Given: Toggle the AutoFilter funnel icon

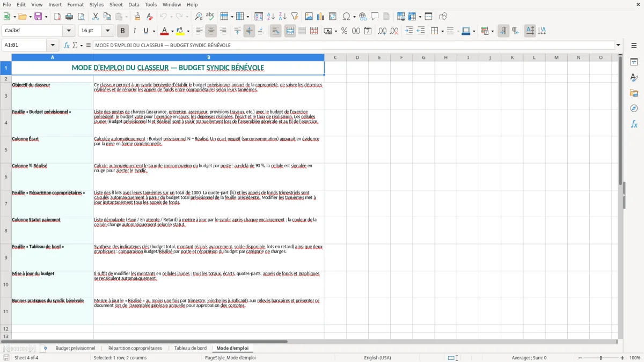Looking at the screenshot, I should [x=294, y=17].
